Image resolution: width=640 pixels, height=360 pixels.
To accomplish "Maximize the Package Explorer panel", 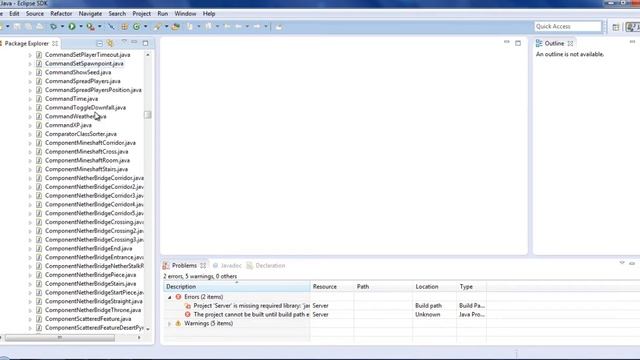I will coord(145,43).
